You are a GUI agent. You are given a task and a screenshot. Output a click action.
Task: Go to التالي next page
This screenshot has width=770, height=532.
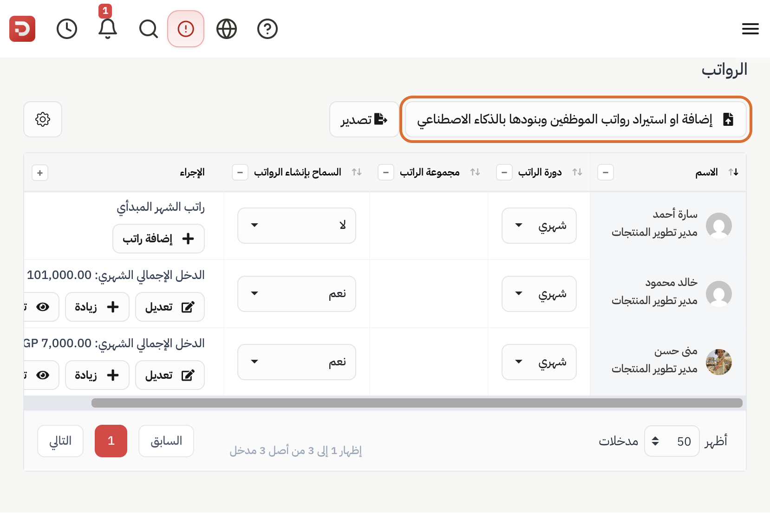coord(60,441)
